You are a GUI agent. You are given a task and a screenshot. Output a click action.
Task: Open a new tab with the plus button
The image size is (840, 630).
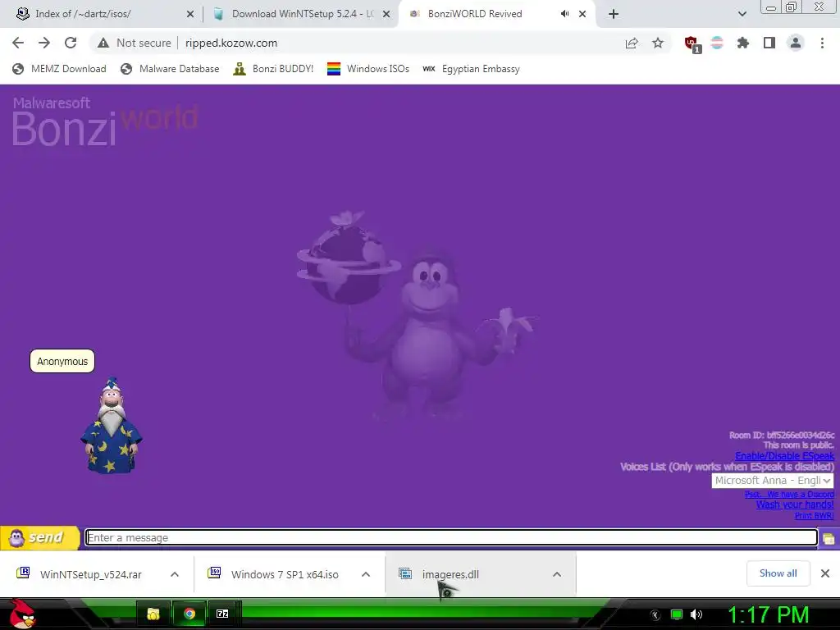pyautogui.click(x=614, y=15)
